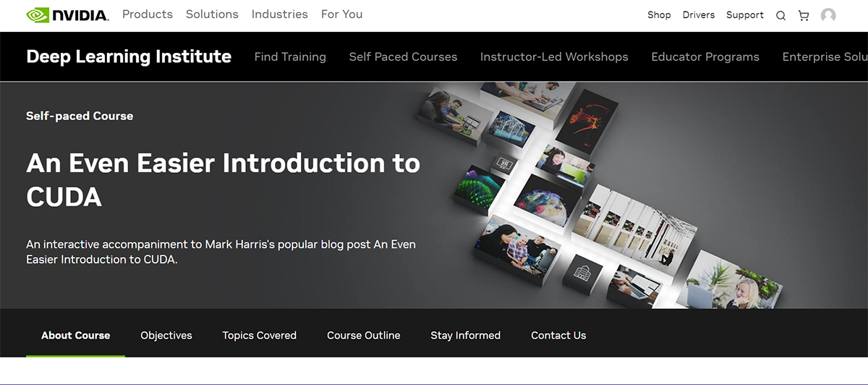Switch to the Objectives tab

166,335
